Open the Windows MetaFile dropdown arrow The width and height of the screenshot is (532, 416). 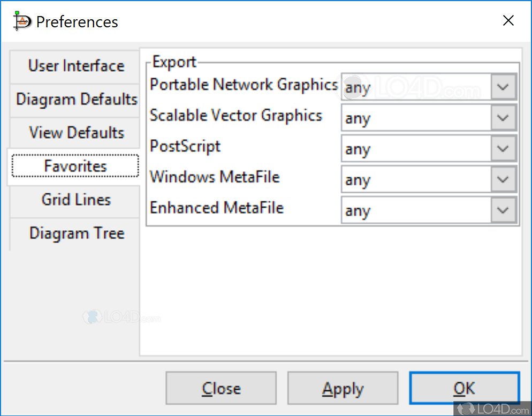[503, 180]
